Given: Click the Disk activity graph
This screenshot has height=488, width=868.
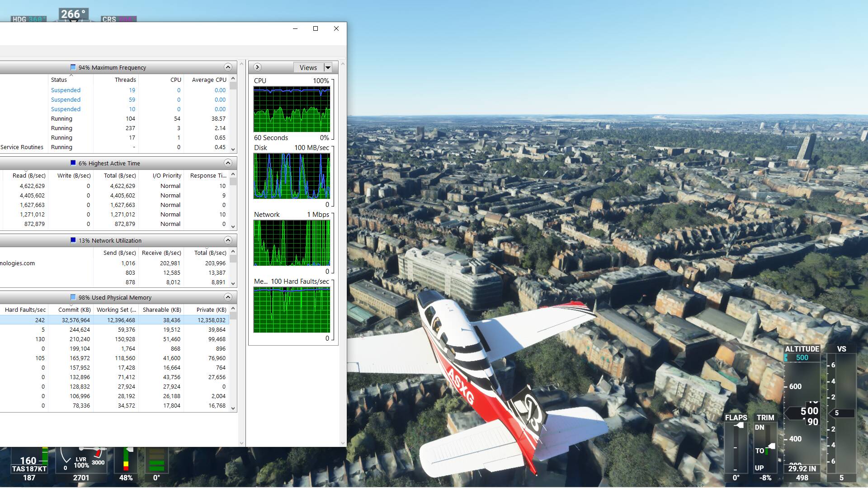Looking at the screenshot, I should (292, 176).
